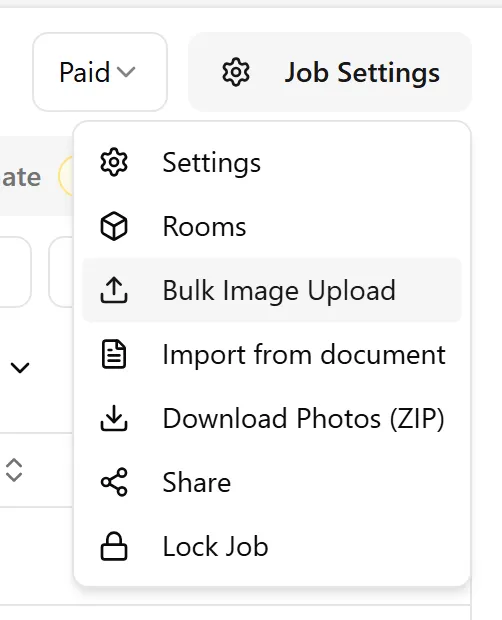Select Settings from the menu
Screen dimensions: 502x620
coord(272,162)
